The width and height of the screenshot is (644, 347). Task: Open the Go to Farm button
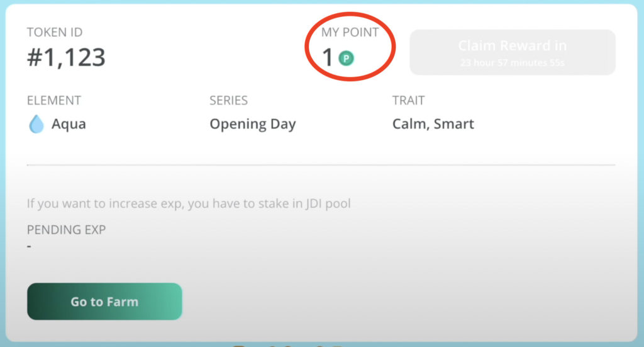[x=104, y=302]
